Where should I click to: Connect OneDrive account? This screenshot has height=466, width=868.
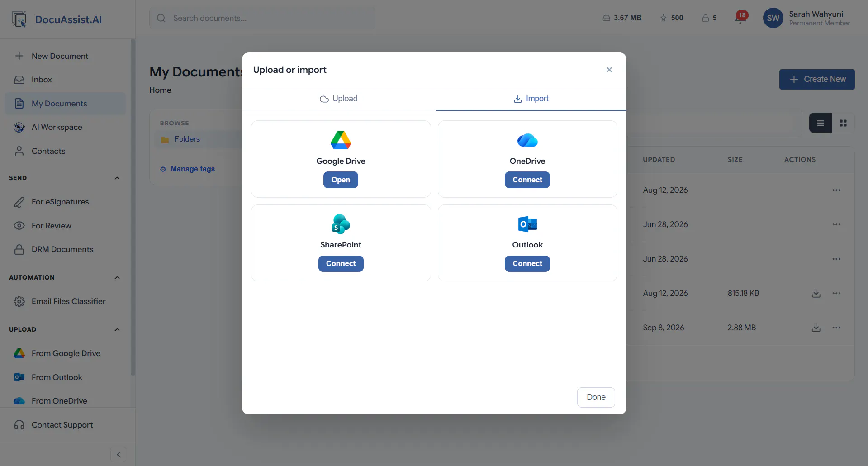click(527, 180)
